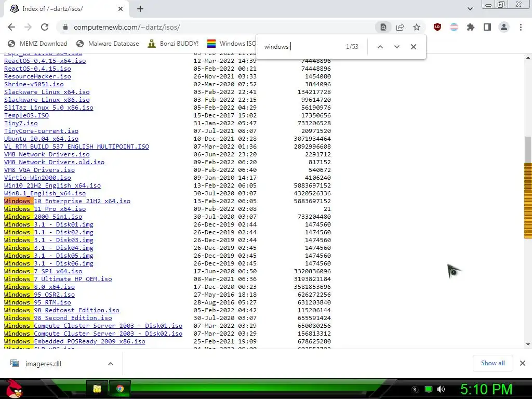Download Ubuntu_20.04_x64.iso
The image size is (532, 399).
41,139
